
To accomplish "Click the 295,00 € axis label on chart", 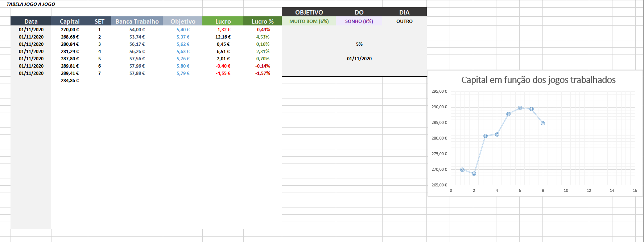I will pos(439,91).
